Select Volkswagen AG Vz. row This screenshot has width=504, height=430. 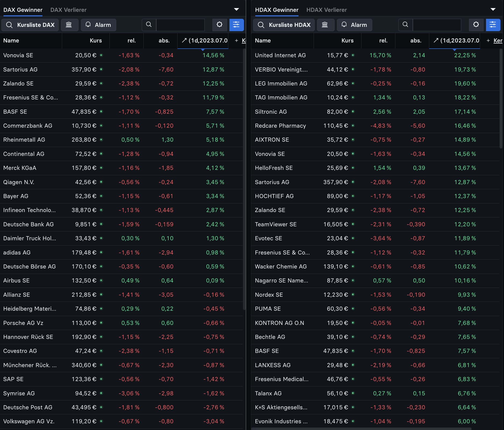coord(121,421)
